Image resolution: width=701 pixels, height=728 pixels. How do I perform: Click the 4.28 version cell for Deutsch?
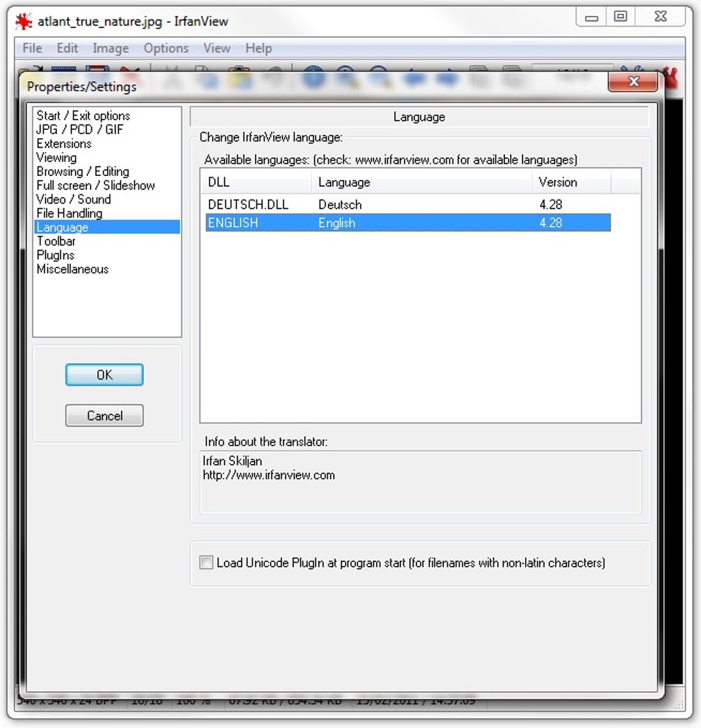pyautogui.click(x=550, y=204)
